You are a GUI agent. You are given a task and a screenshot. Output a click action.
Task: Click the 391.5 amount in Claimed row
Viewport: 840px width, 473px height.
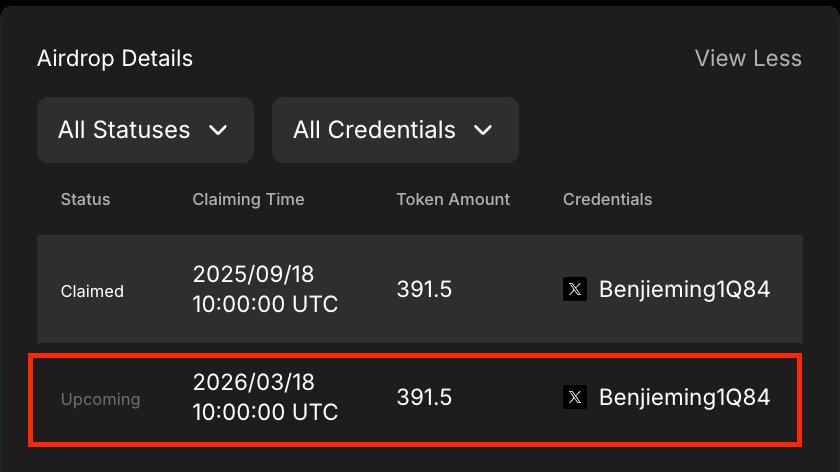point(424,290)
